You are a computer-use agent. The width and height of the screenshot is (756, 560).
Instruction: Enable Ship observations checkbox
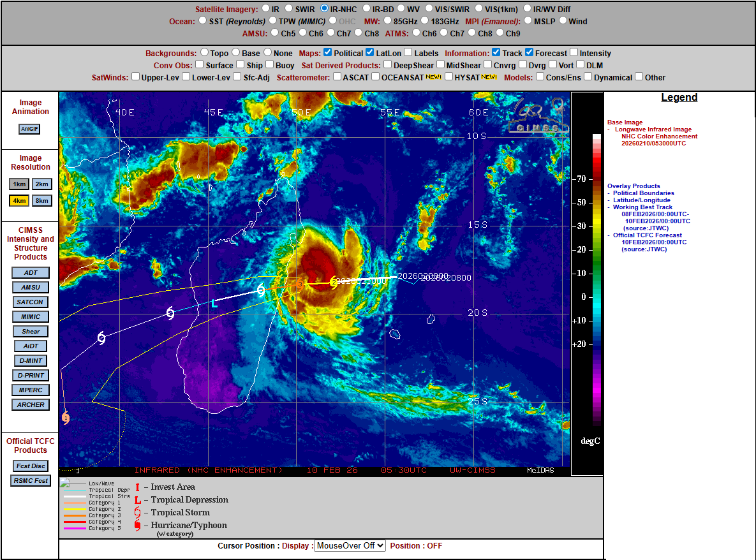241,64
